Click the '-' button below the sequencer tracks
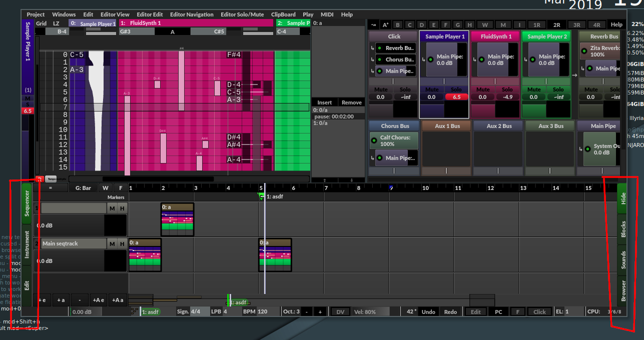This screenshot has width=644, height=340. click(80, 300)
